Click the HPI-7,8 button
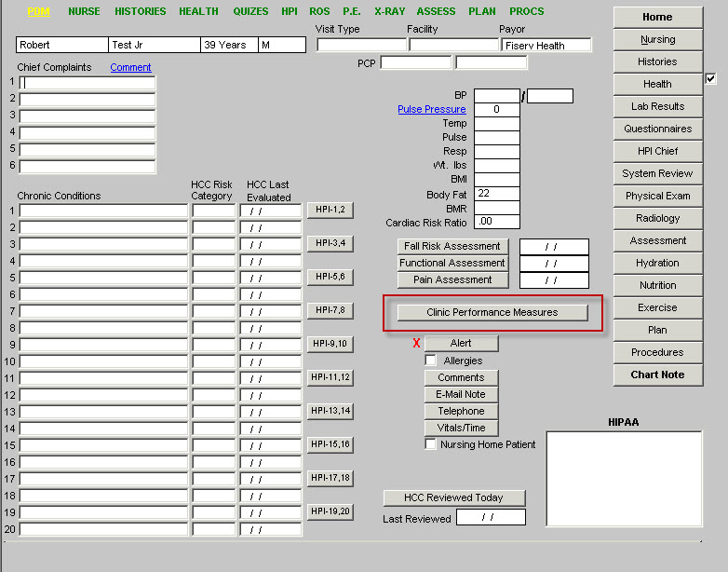 tap(330, 310)
